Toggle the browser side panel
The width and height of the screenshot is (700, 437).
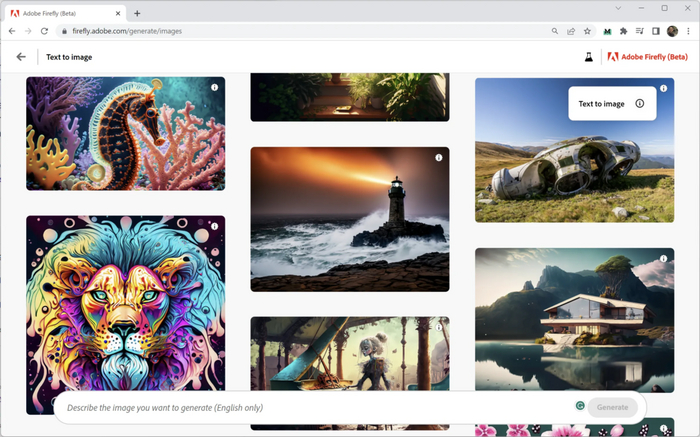[656, 31]
